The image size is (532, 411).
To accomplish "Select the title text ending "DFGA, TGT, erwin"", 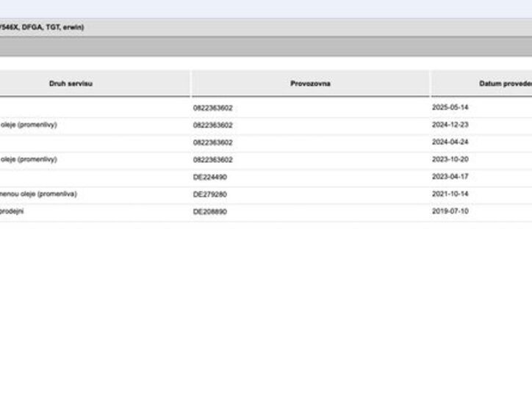I will coord(42,27).
